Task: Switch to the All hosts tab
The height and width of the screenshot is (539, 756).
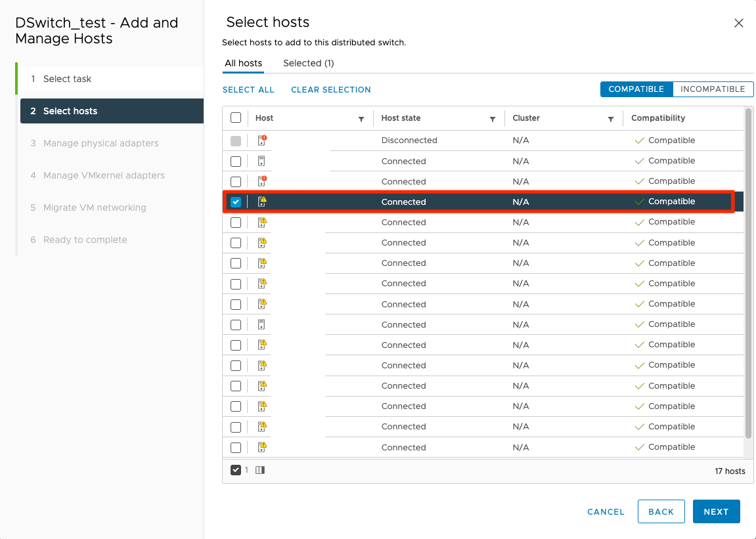Action: pos(244,63)
